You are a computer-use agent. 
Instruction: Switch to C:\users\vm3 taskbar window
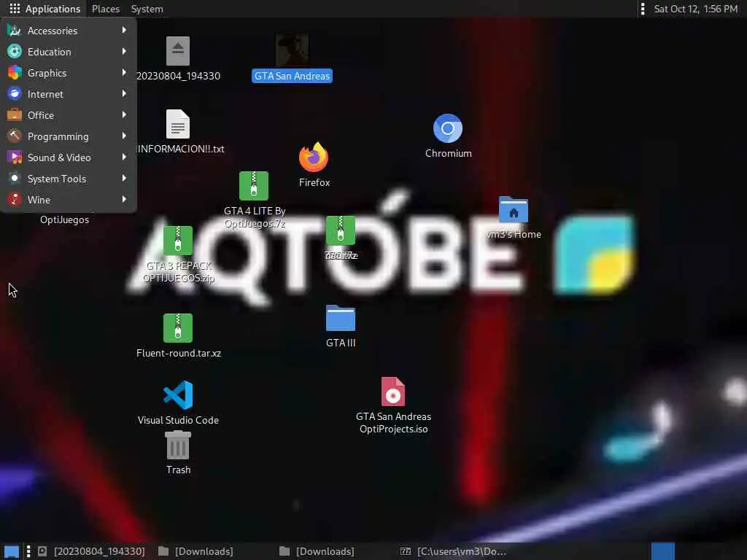[453, 551]
